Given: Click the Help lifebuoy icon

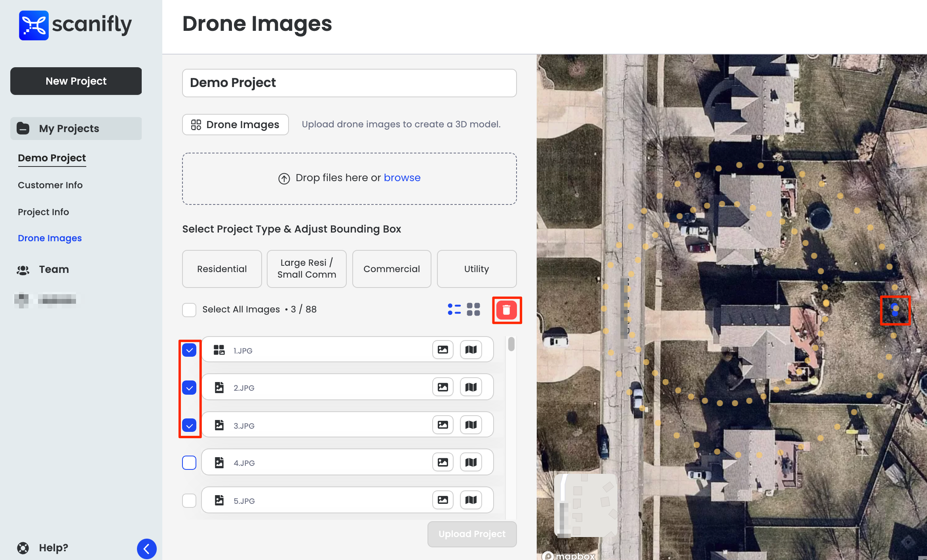Looking at the screenshot, I should (23, 548).
